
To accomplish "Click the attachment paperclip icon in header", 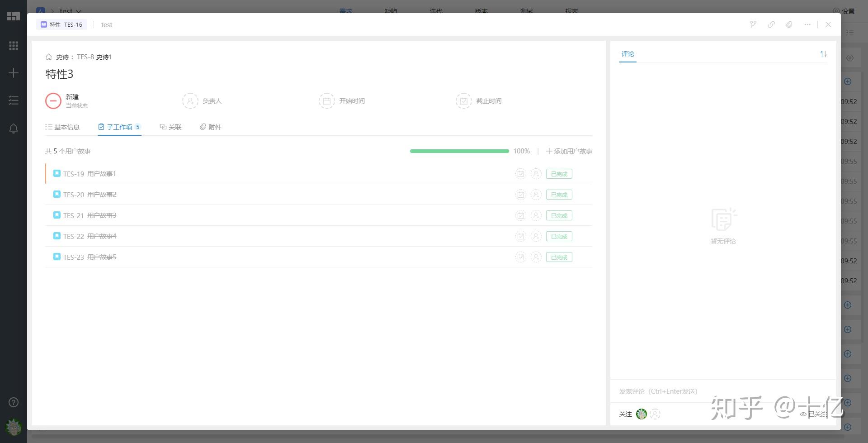I will pos(789,24).
